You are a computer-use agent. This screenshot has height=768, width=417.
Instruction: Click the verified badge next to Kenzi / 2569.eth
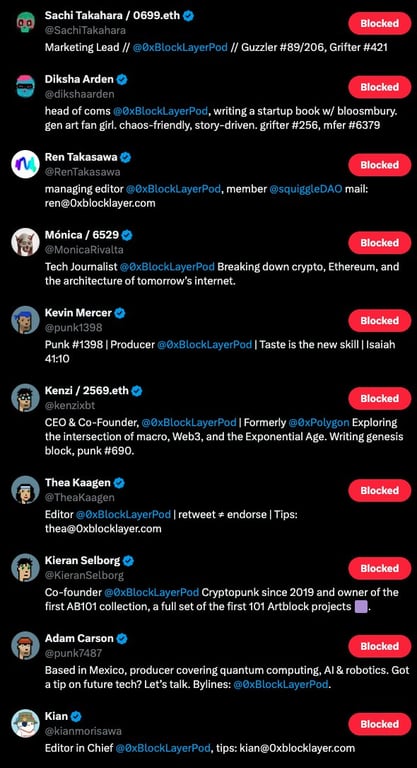coord(137,390)
